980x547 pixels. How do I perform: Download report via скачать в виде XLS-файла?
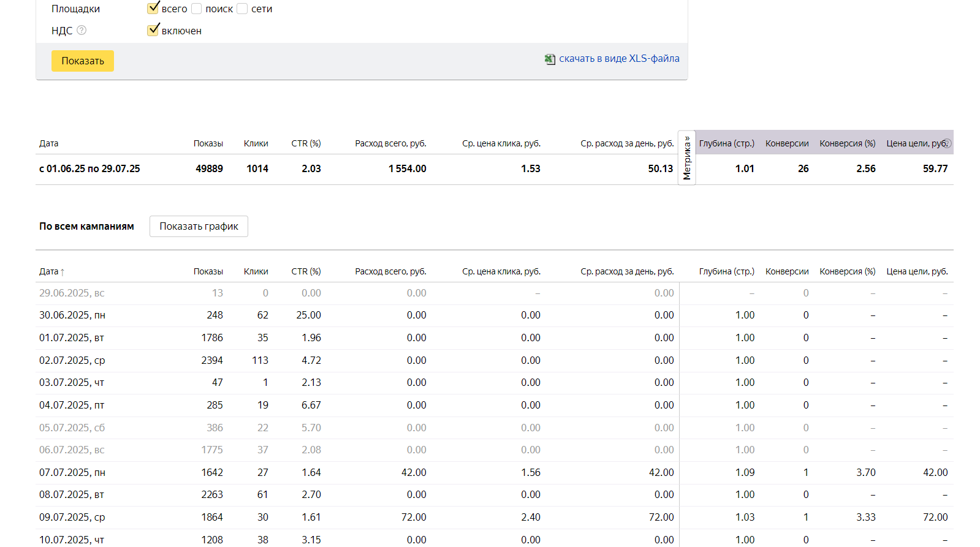pyautogui.click(x=619, y=59)
